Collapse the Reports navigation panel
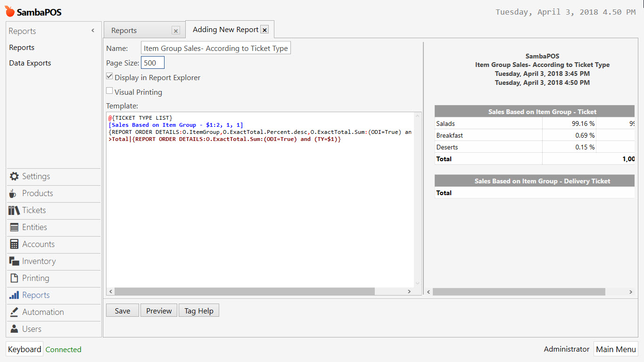The height and width of the screenshot is (362, 644). click(x=93, y=30)
